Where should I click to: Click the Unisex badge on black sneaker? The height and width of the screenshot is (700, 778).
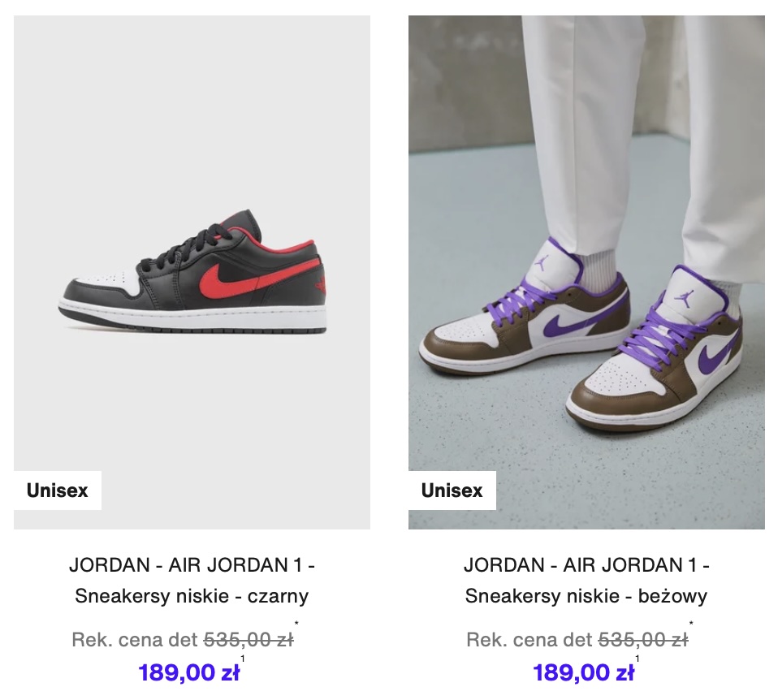point(58,490)
